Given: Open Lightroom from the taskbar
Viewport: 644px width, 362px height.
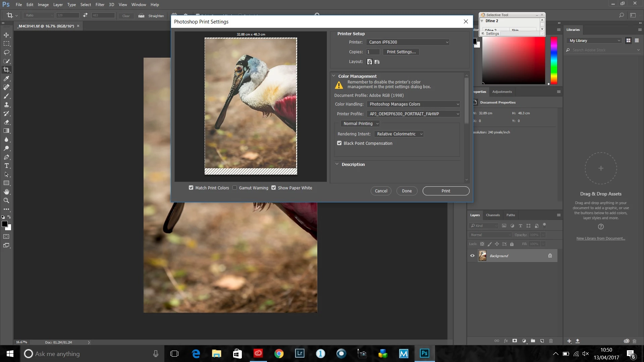Looking at the screenshot, I should (x=300, y=353).
